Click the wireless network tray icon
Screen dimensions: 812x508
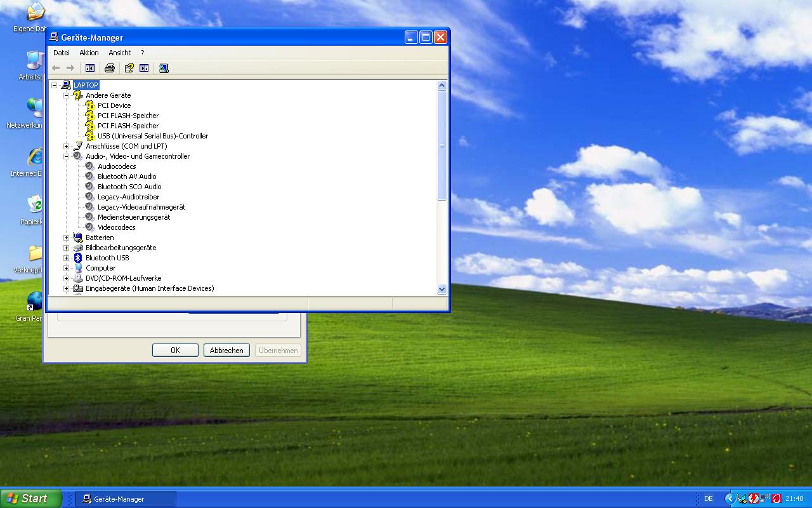[764, 498]
